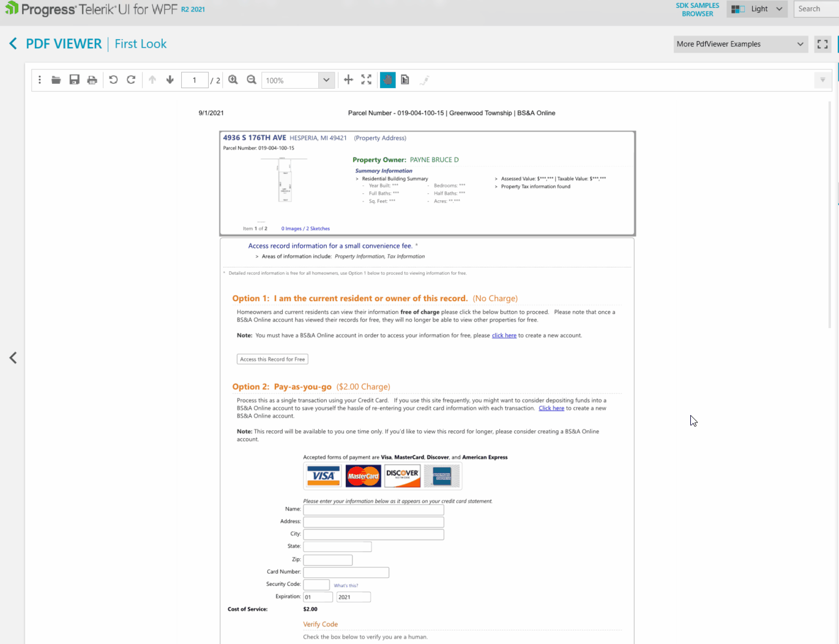Click the American Express card logo
This screenshot has height=644, width=839.
(442, 476)
